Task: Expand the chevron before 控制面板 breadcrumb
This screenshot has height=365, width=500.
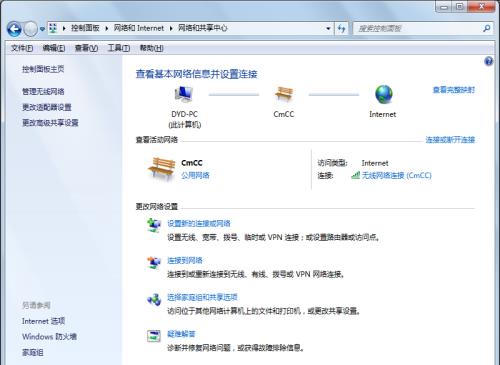Action: tap(64, 28)
